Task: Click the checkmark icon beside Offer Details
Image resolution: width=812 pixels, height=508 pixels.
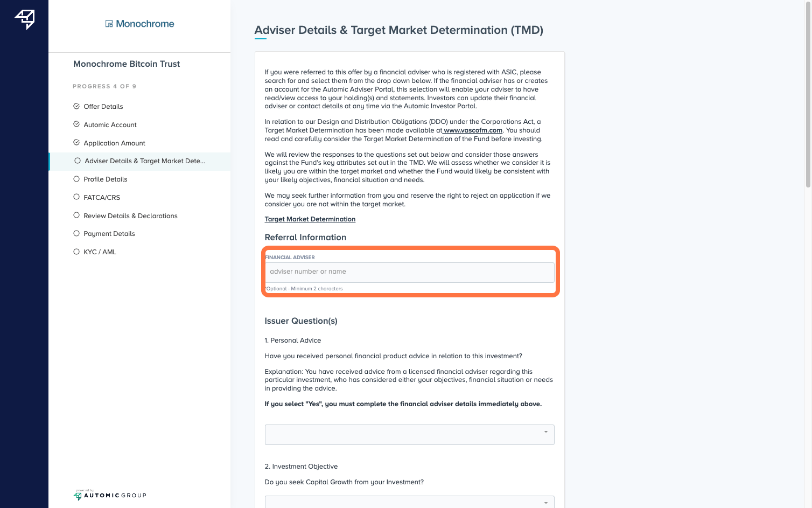Action: point(76,106)
